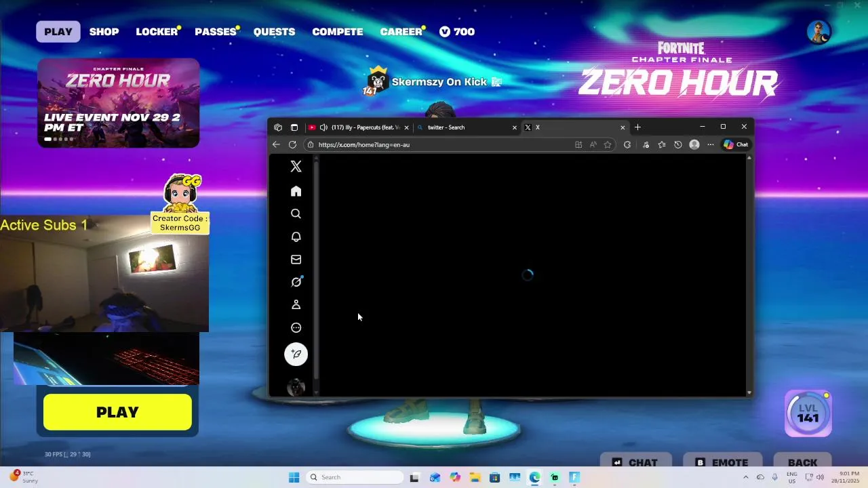Close the twitter - Search tab
This screenshot has height=488, width=868.
point(514,127)
